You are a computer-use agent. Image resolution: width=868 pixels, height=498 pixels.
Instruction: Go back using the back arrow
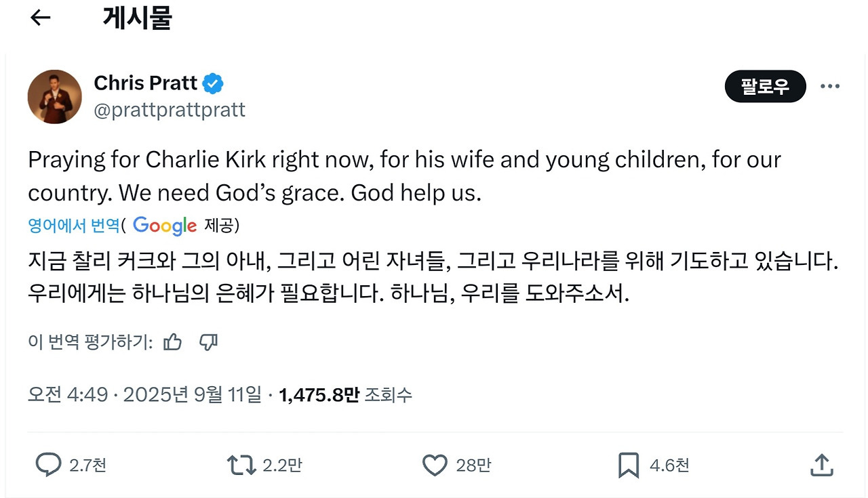point(40,18)
